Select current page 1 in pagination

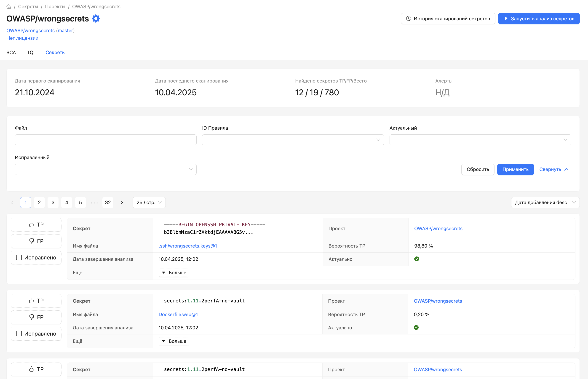[x=26, y=203]
